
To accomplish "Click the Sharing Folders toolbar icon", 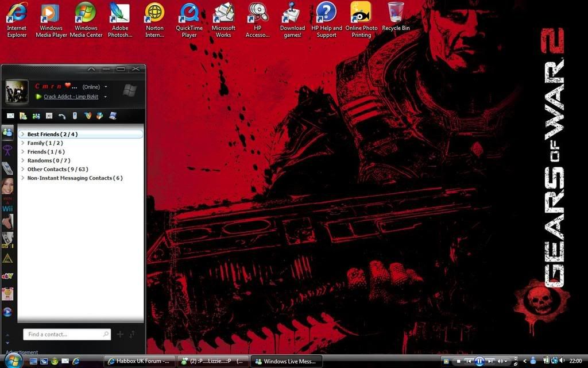I will click(x=24, y=116).
